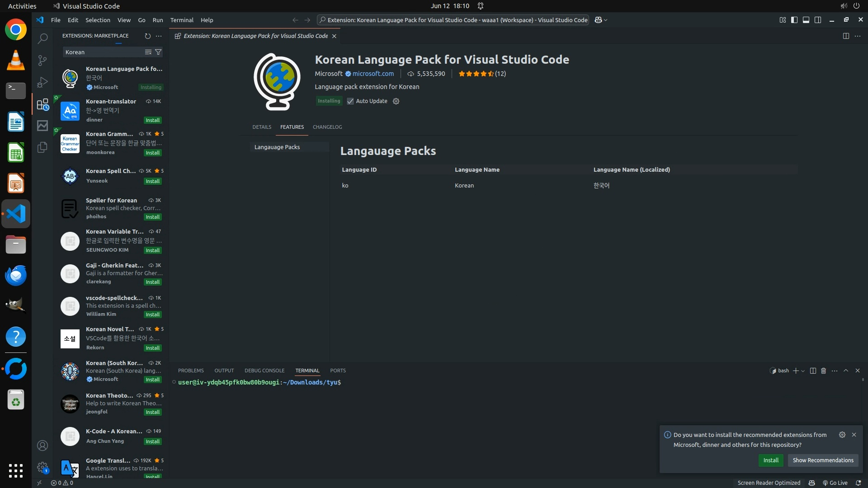Expand the Copilot dropdown in title bar
This screenshot has height=488, width=868.
pos(606,20)
